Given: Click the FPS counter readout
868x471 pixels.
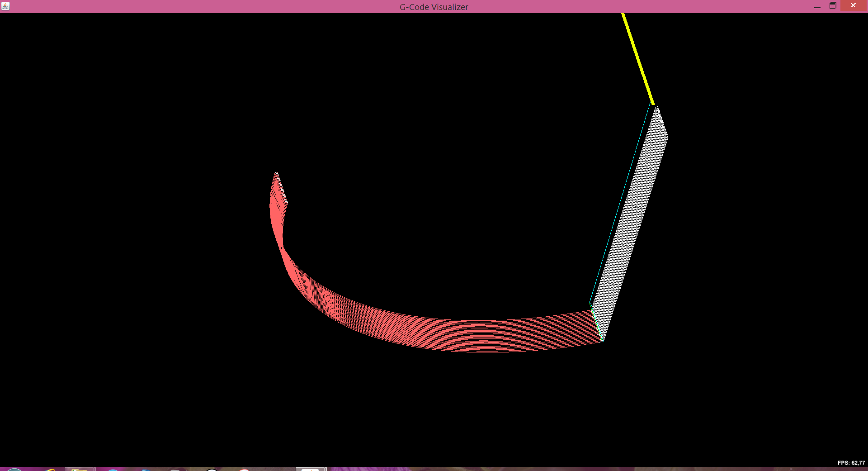Looking at the screenshot, I should [851, 463].
